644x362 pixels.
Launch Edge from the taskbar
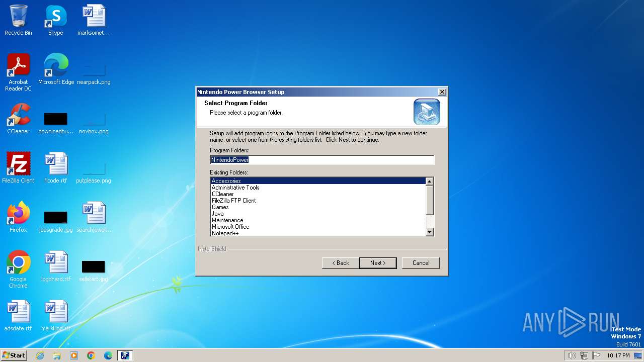point(108,355)
